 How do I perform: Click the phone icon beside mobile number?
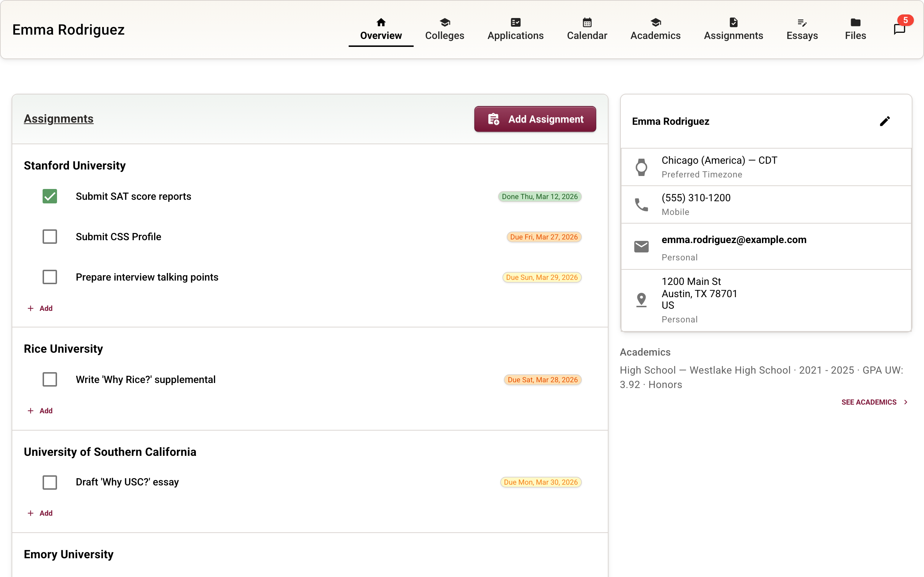pyautogui.click(x=641, y=204)
